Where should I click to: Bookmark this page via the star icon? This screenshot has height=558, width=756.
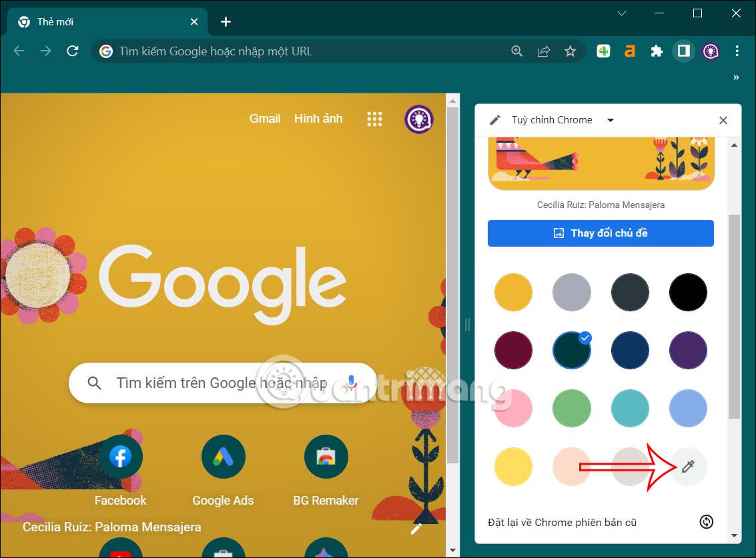coord(571,51)
